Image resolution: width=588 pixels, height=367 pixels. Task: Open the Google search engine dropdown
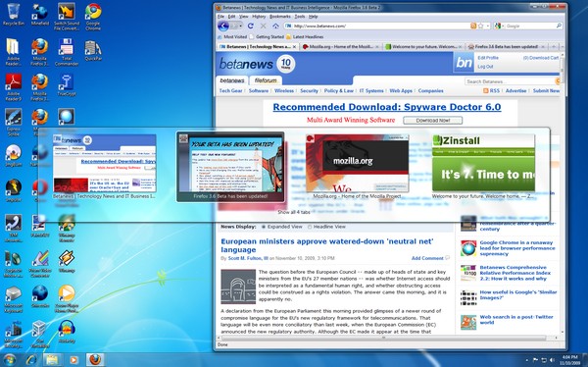(x=499, y=26)
